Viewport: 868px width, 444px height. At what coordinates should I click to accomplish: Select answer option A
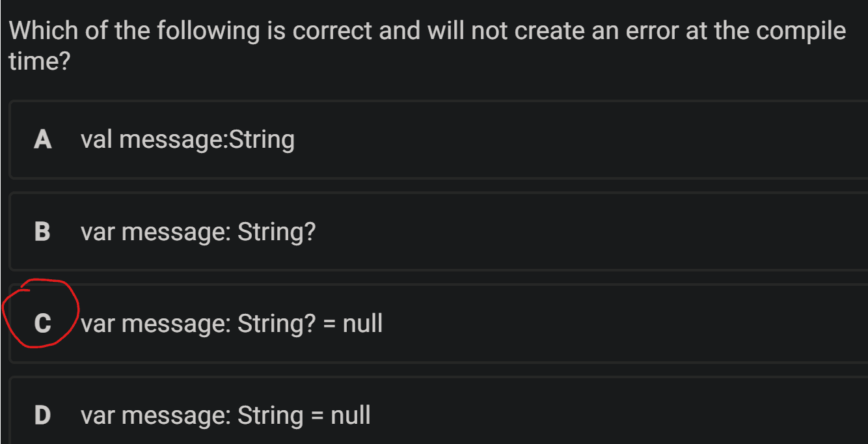click(439, 139)
